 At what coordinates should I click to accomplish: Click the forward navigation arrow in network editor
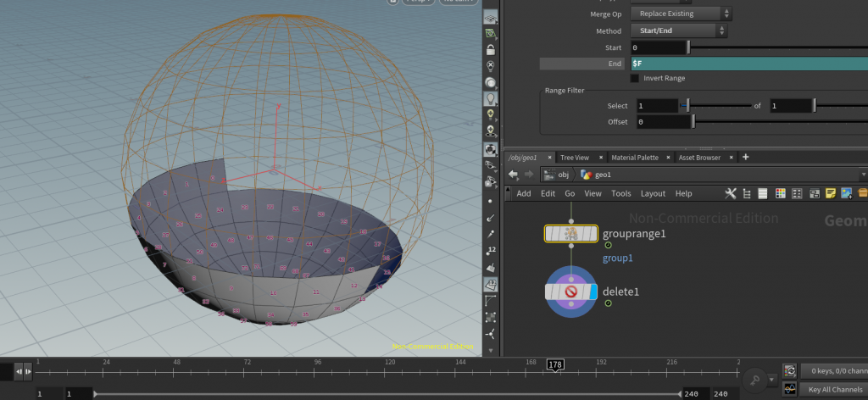[x=528, y=175]
